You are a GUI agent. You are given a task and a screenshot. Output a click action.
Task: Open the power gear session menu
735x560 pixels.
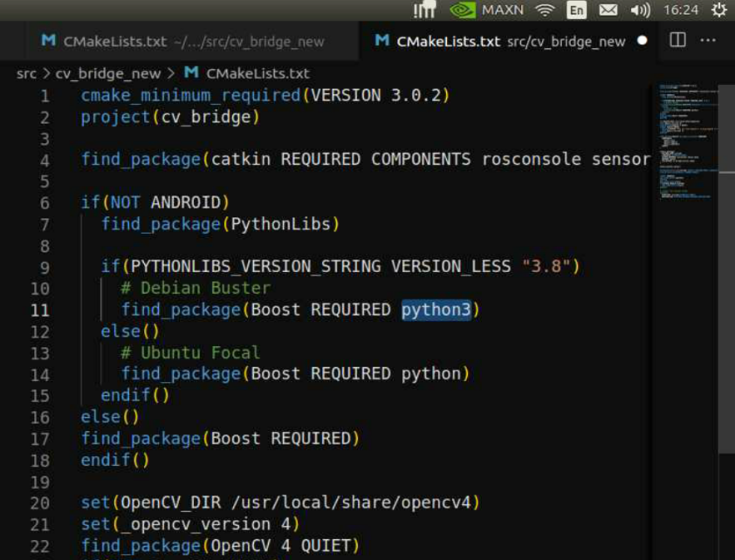(x=719, y=10)
